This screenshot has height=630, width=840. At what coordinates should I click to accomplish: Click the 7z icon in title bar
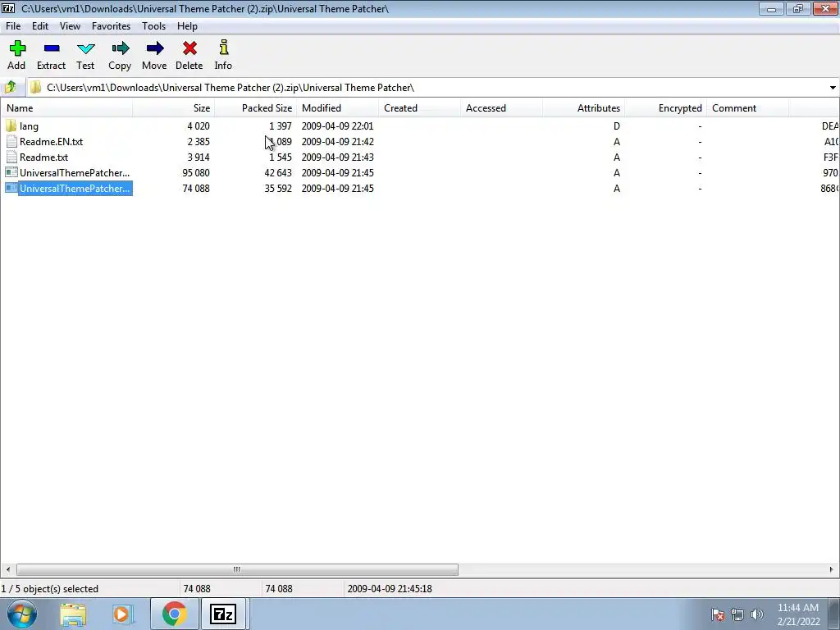pos(8,8)
